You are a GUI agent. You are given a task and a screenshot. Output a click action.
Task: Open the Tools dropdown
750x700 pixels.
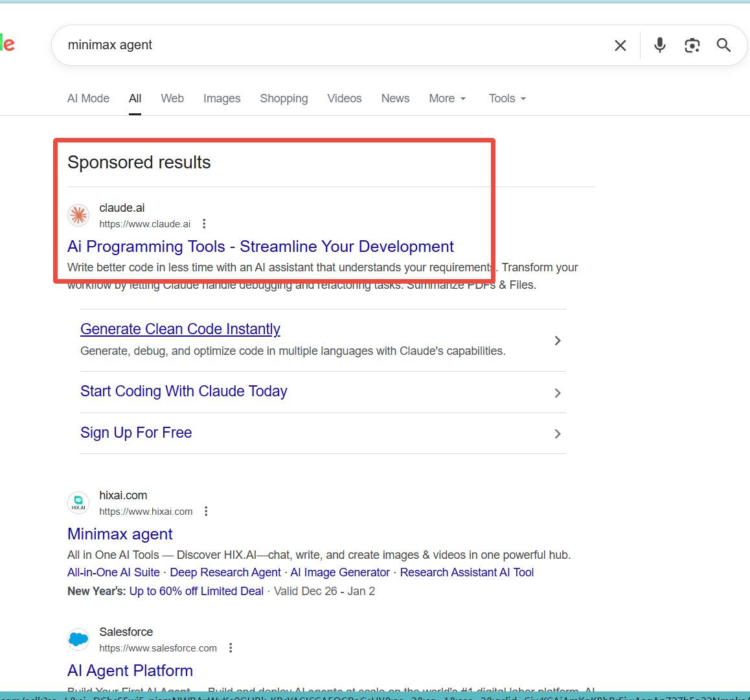(507, 98)
